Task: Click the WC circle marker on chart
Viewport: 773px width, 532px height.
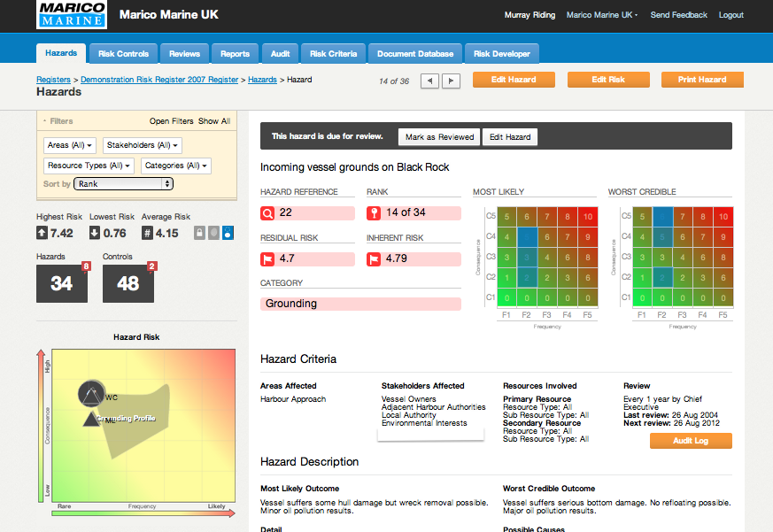Action: point(91,395)
